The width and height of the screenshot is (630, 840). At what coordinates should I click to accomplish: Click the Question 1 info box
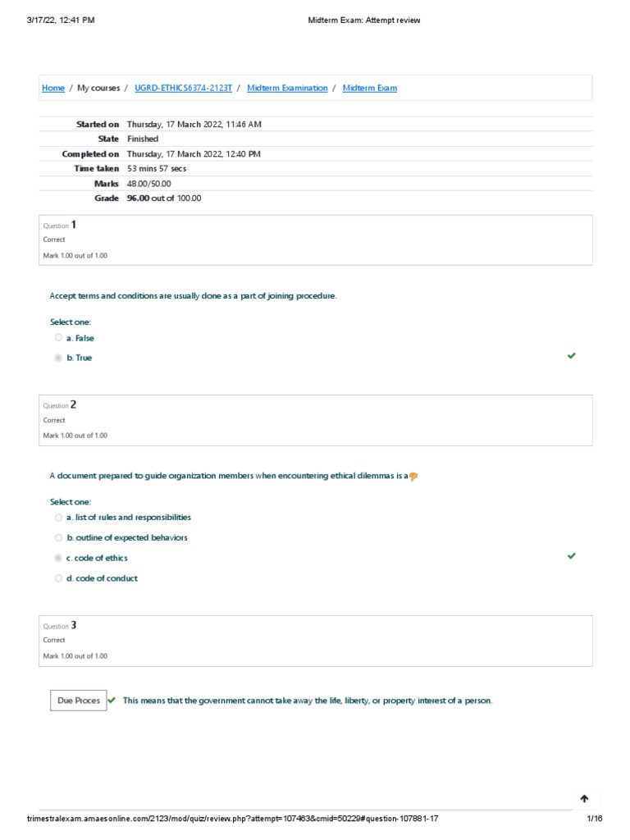pos(315,240)
